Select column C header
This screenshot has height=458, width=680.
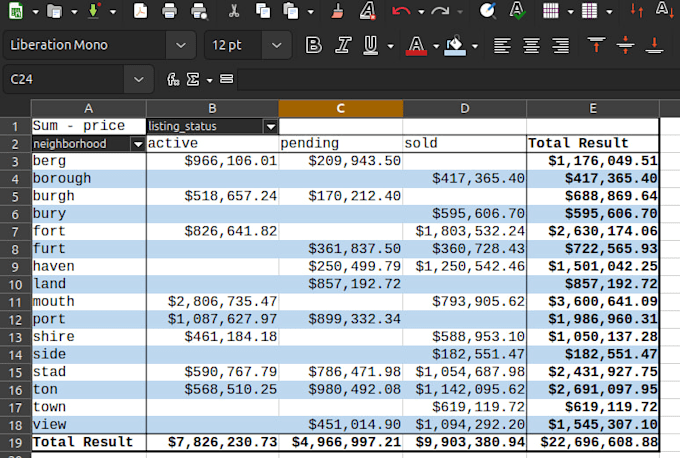(340, 108)
